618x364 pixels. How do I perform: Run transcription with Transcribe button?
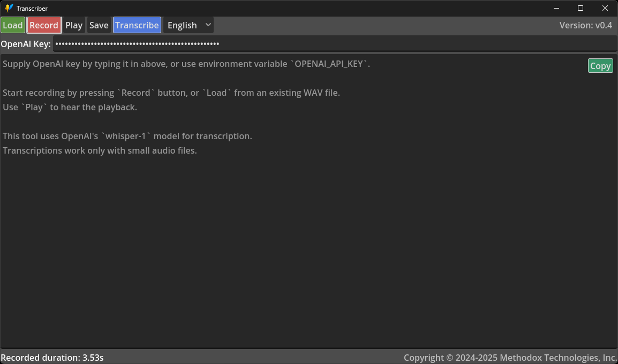coord(137,25)
